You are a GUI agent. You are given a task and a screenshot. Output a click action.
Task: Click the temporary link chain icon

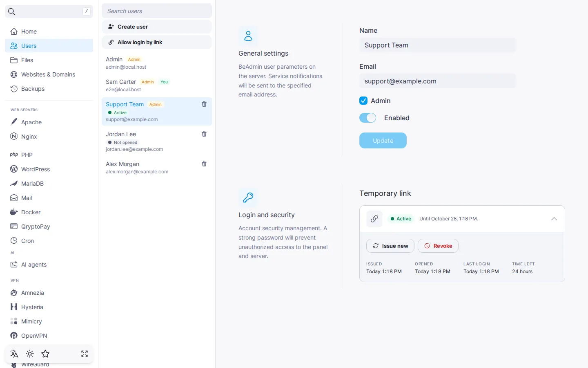[x=374, y=219]
